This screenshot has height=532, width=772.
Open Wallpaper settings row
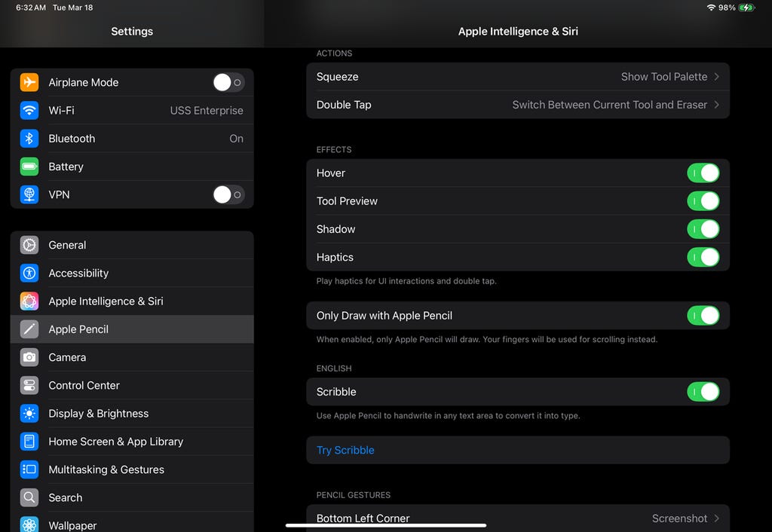click(132, 522)
